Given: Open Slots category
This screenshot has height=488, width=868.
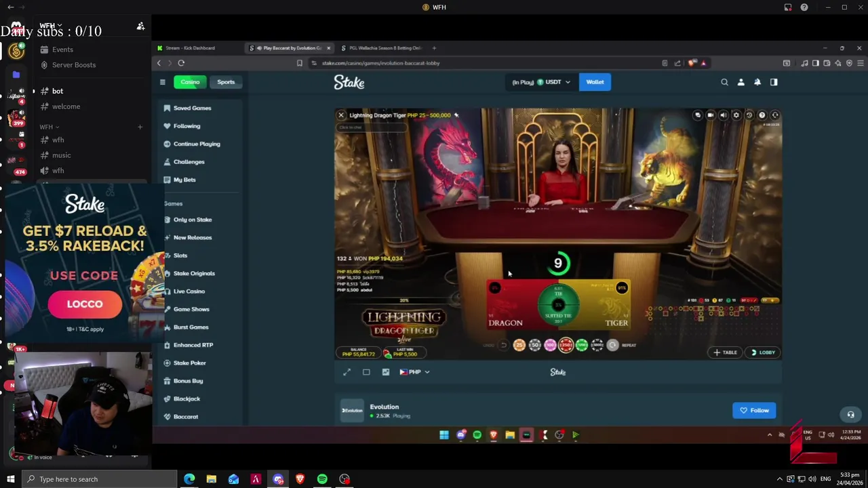Looking at the screenshot, I should pos(180,256).
